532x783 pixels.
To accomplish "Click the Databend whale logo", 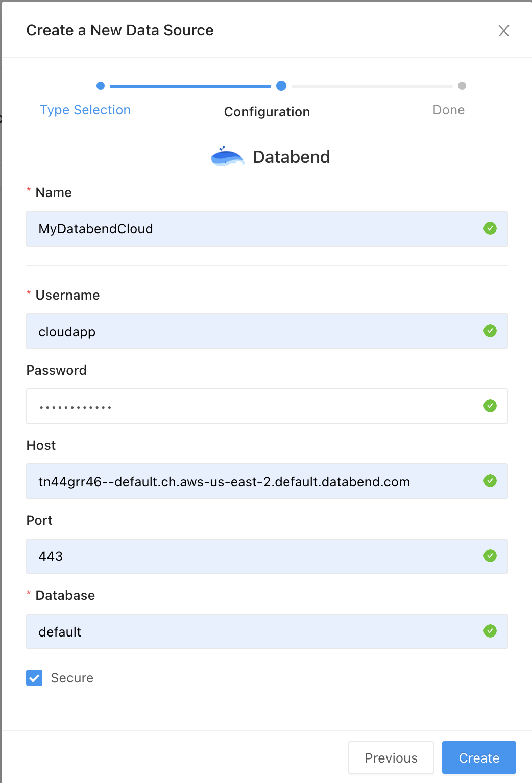I will (x=228, y=157).
